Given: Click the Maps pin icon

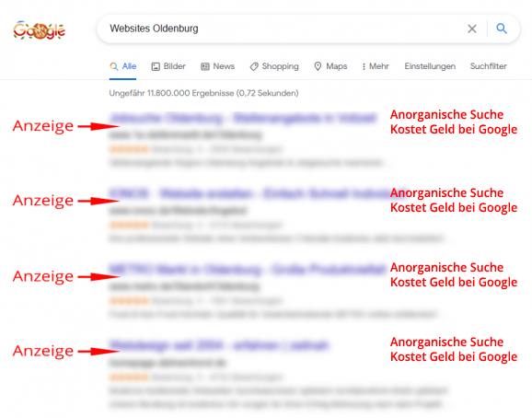Looking at the screenshot, I should coord(318,66).
